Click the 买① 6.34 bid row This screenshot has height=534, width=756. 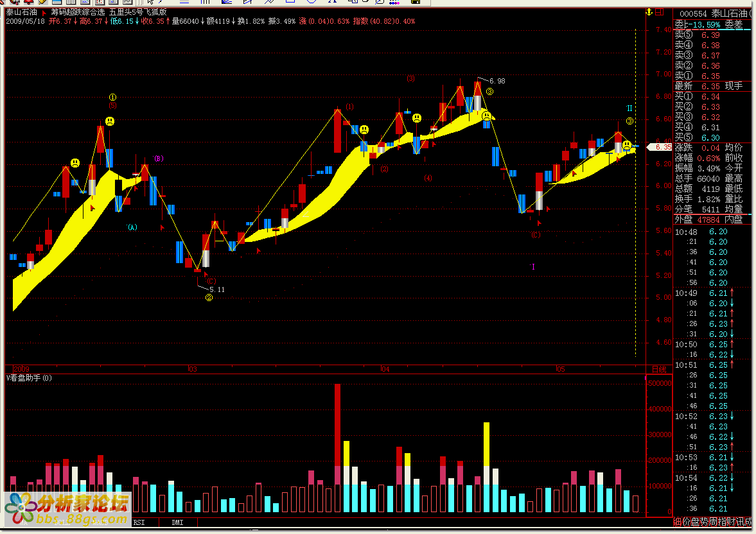click(x=712, y=96)
